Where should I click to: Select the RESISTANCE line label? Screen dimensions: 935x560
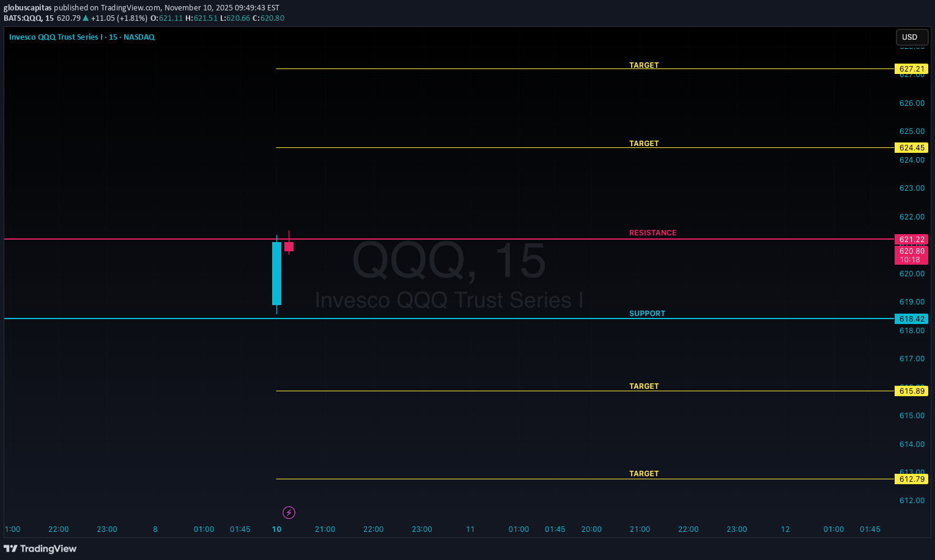tap(652, 233)
